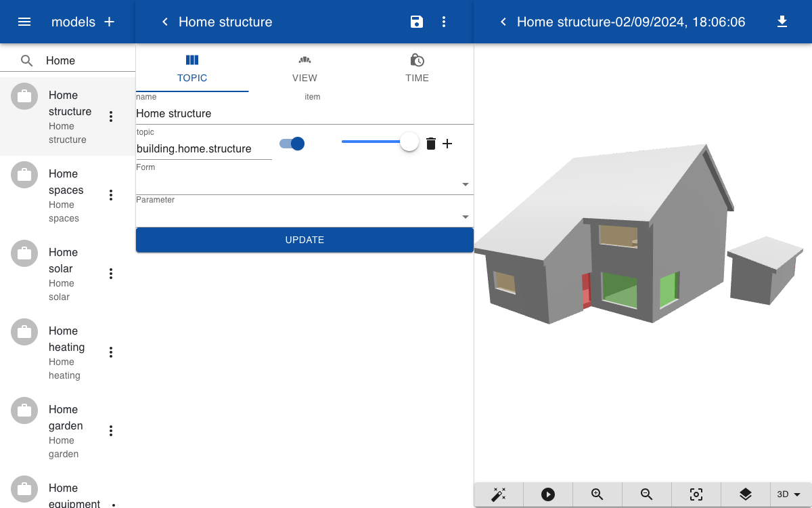Open more options in Home structure header
Viewport: 812px width, 508px height.
point(444,22)
